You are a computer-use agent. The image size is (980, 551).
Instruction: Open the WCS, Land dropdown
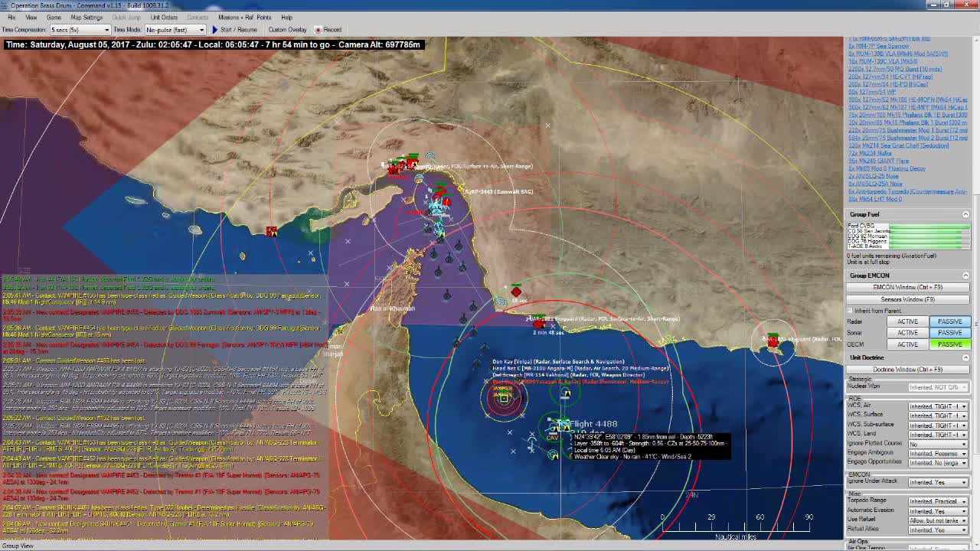pos(938,435)
